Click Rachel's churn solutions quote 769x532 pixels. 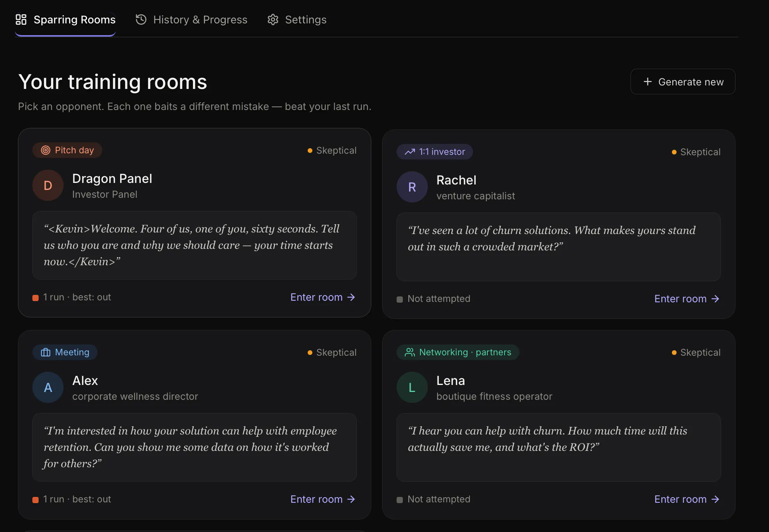tap(559, 247)
